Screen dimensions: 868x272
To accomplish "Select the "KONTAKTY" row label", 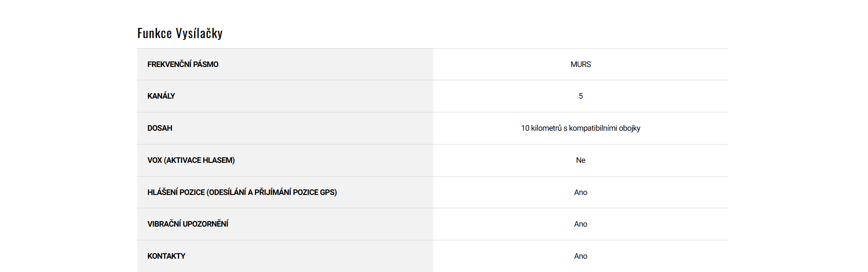I will click(x=166, y=256).
